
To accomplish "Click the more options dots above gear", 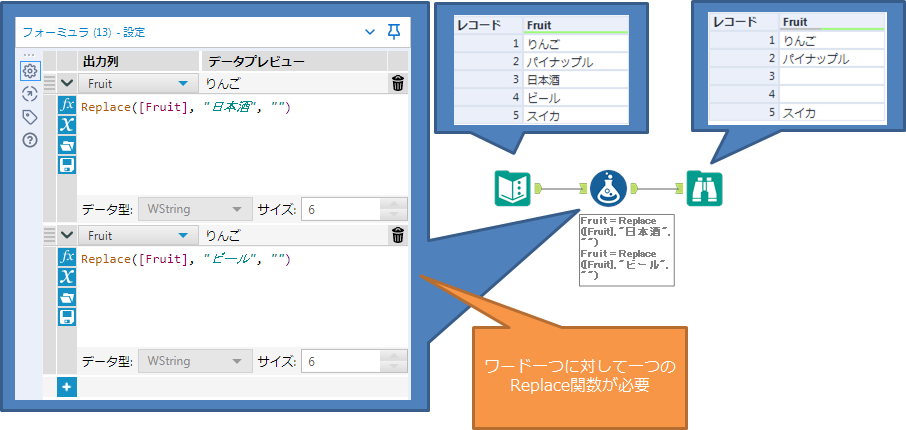I will pos(29,55).
